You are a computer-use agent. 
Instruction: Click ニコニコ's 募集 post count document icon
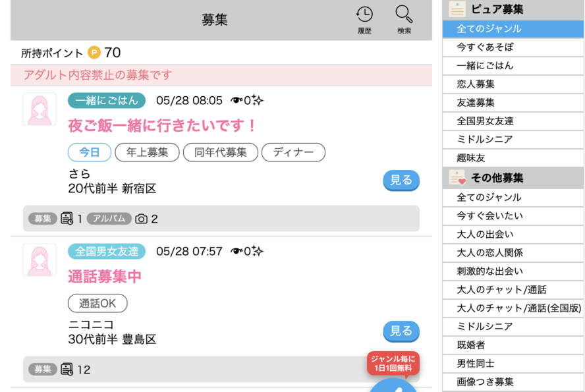(67, 369)
